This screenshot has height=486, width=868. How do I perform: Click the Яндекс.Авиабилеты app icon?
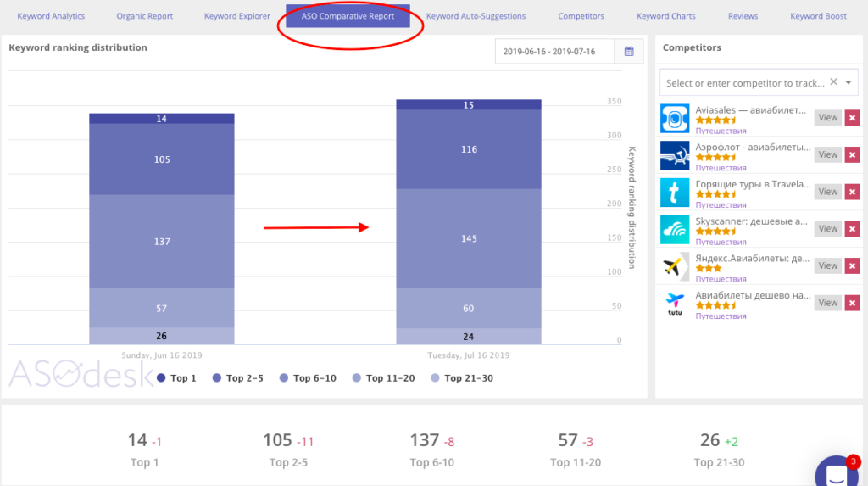pyautogui.click(x=675, y=266)
